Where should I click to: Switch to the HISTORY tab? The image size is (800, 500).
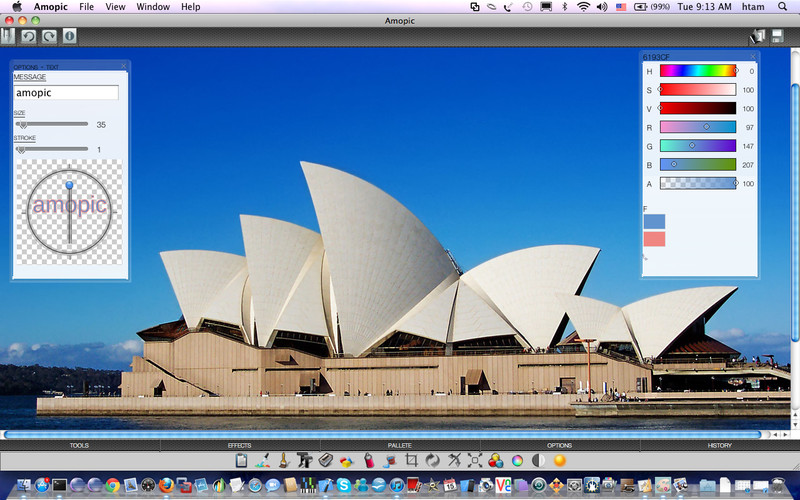tap(719, 445)
